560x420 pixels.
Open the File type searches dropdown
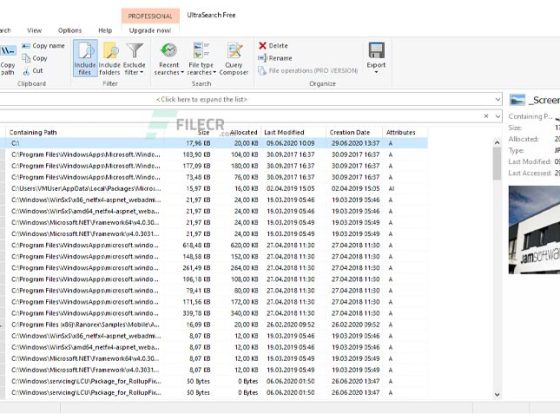(x=201, y=58)
